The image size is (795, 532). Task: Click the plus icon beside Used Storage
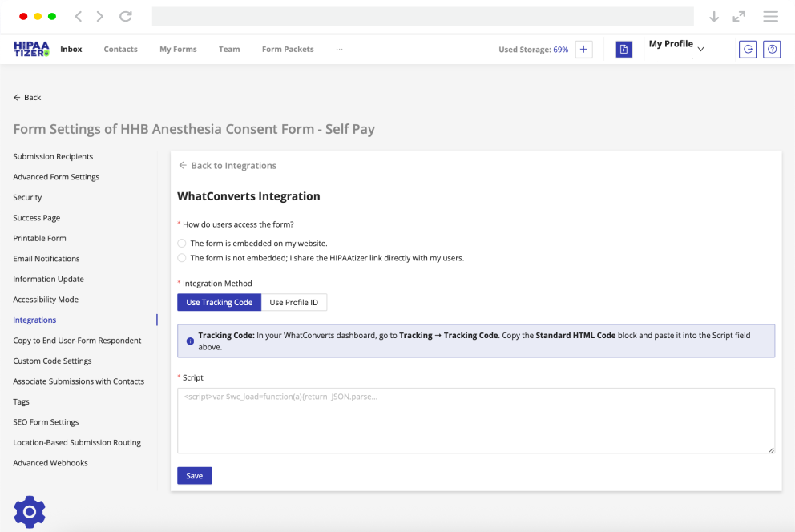coord(583,50)
